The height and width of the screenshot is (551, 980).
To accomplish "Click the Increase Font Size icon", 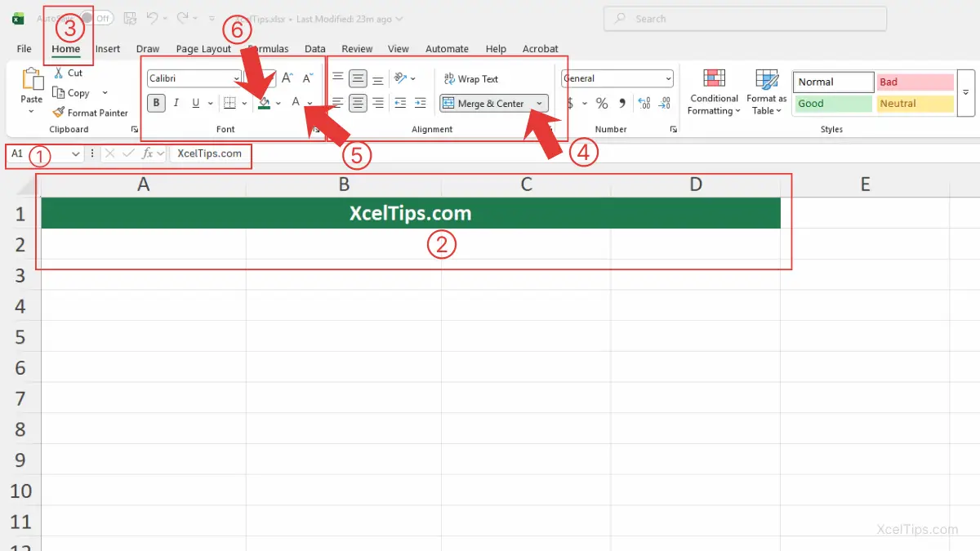I will pyautogui.click(x=286, y=78).
